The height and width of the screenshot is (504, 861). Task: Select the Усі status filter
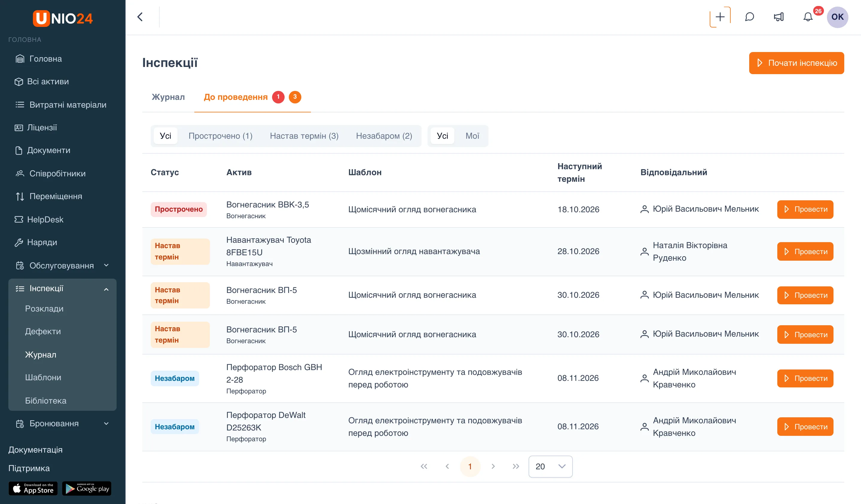pos(165,136)
